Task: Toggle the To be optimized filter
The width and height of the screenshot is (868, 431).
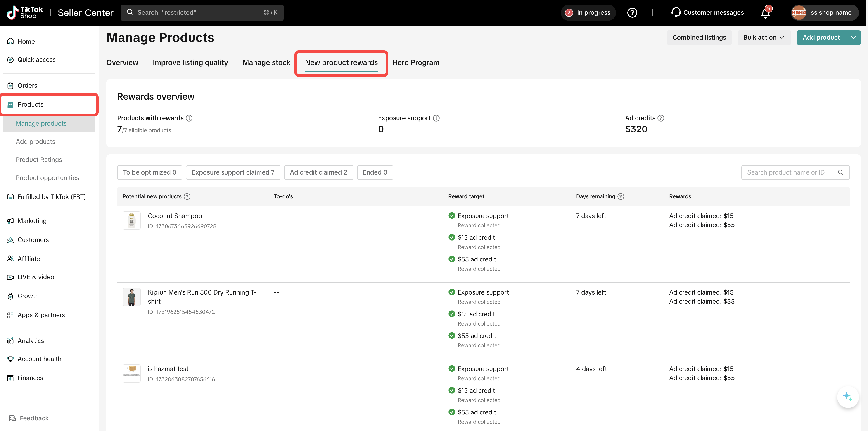Action: [x=149, y=172]
